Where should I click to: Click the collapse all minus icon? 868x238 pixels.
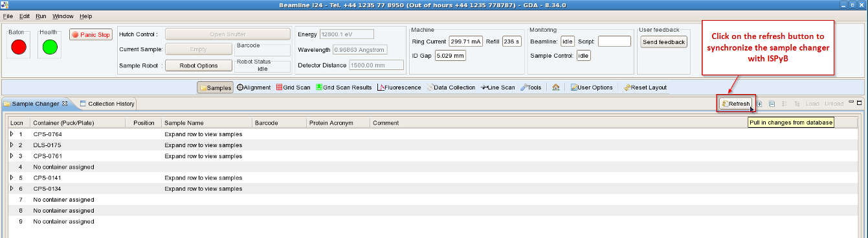[772, 104]
